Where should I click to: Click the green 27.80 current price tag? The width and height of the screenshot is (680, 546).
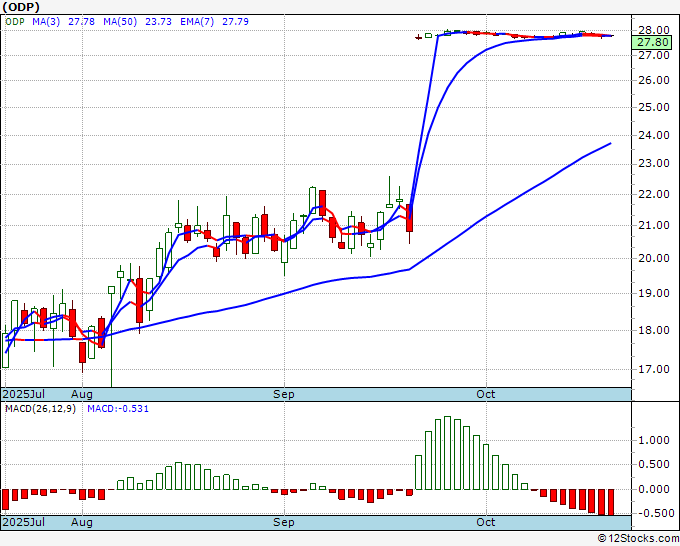coord(652,43)
